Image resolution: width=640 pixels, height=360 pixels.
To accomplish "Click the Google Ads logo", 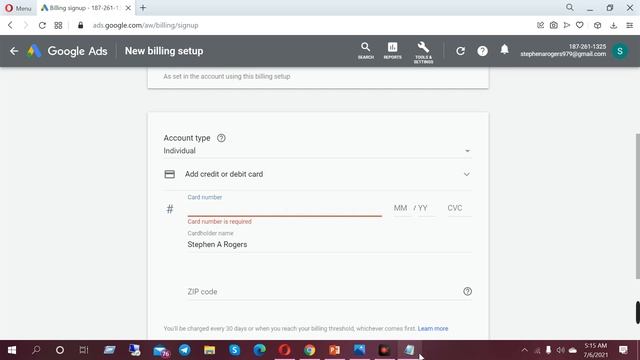I will click(x=68, y=51).
